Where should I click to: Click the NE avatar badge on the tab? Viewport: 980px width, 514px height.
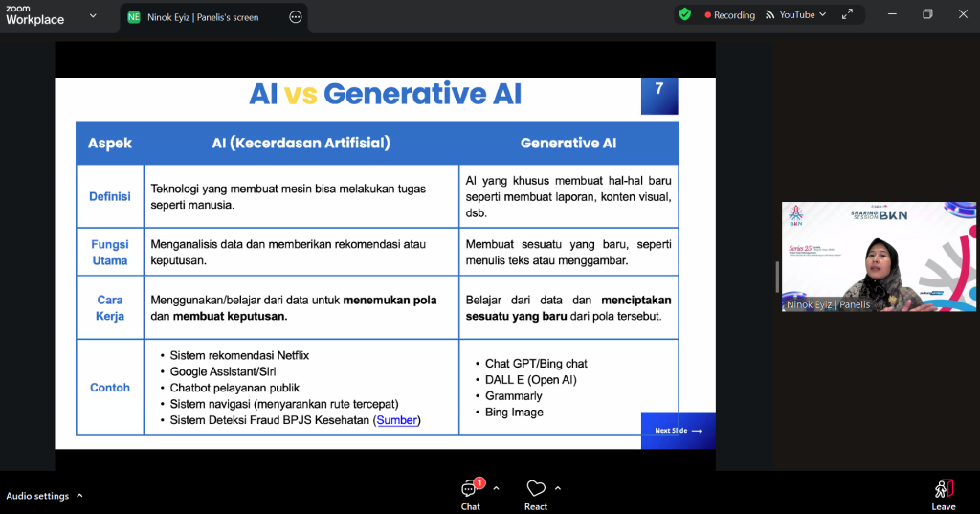134,17
